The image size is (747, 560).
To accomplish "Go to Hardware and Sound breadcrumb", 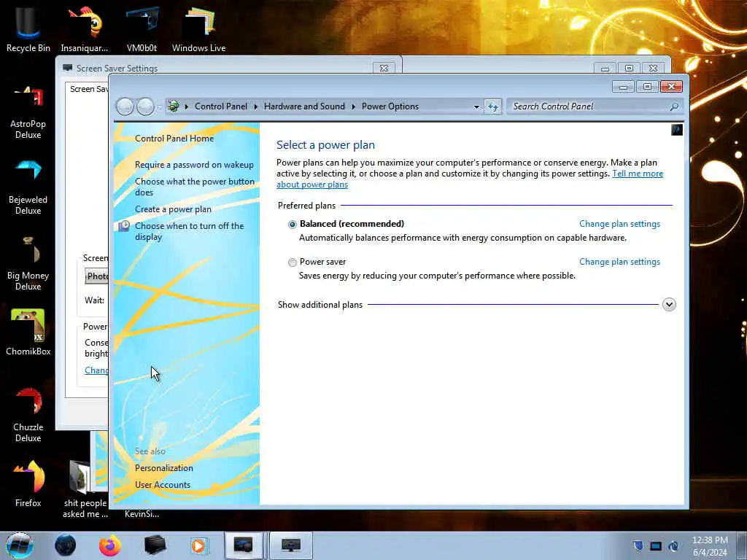I will point(304,106).
